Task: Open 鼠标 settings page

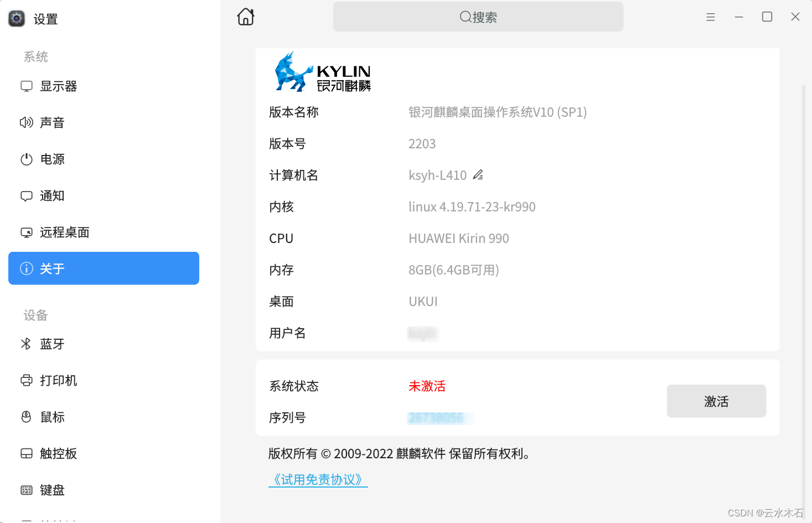Action: click(104, 417)
